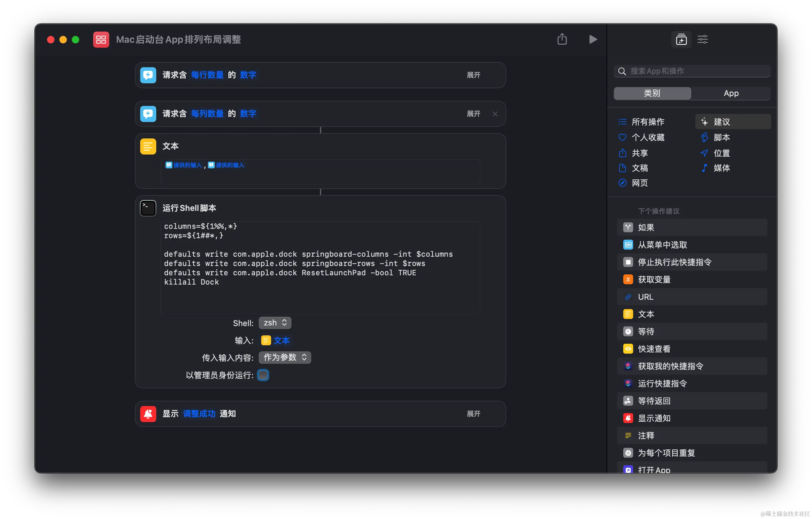Open the action library panel icon
This screenshot has width=812, height=519.
pos(681,40)
